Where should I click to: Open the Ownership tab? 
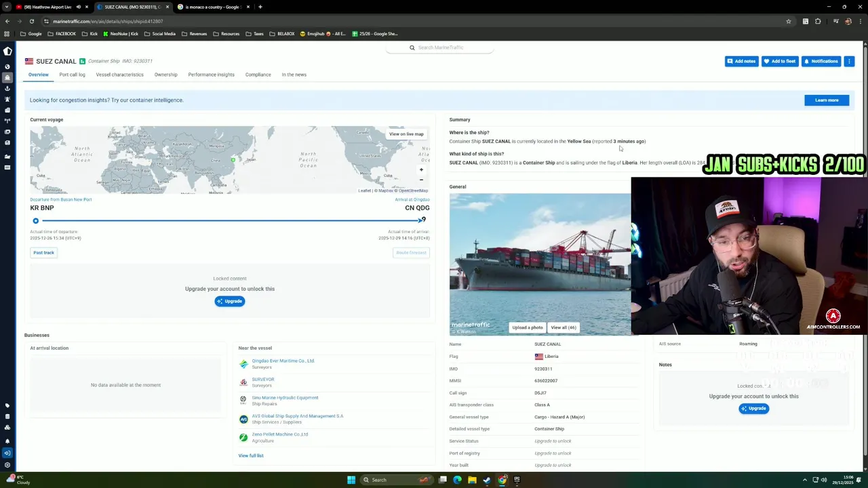coord(165,75)
